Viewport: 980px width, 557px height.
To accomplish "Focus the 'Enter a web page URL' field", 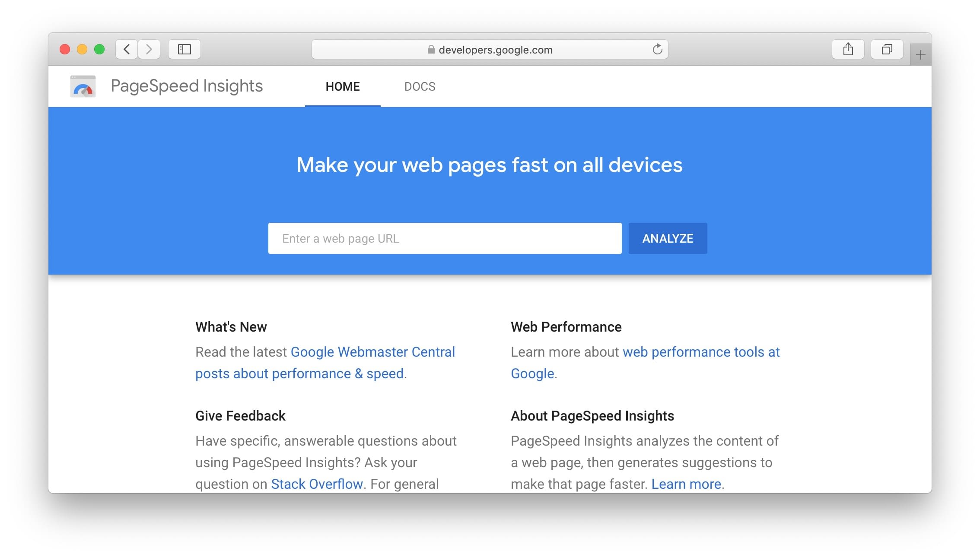I will pyautogui.click(x=445, y=238).
